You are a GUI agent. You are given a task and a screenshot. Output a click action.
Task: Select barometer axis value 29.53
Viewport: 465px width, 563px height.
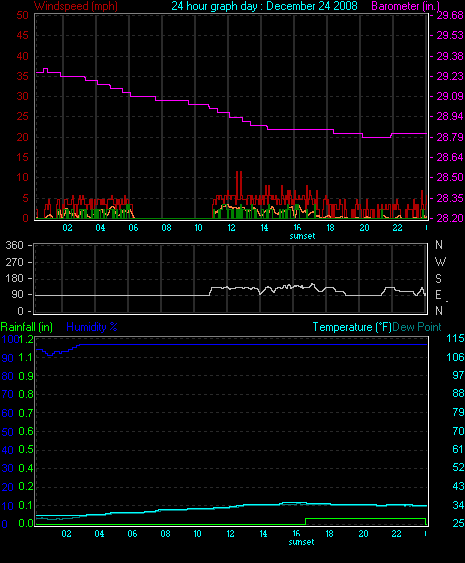coord(450,36)
